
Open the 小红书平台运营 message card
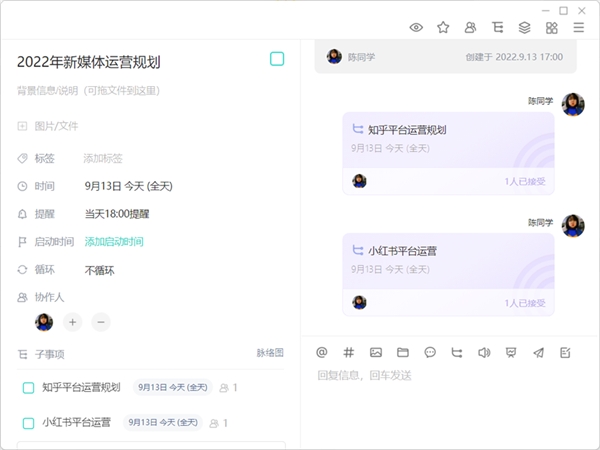(x=448, y=275)
